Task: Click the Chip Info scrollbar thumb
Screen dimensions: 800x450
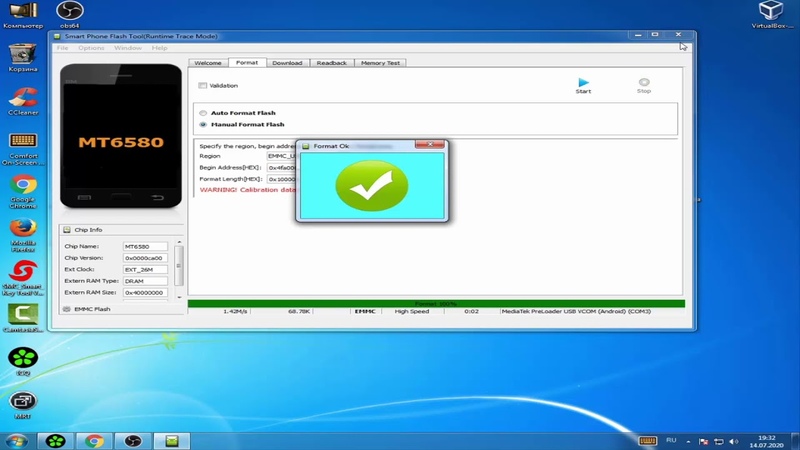Action: (x=179, y=266)
